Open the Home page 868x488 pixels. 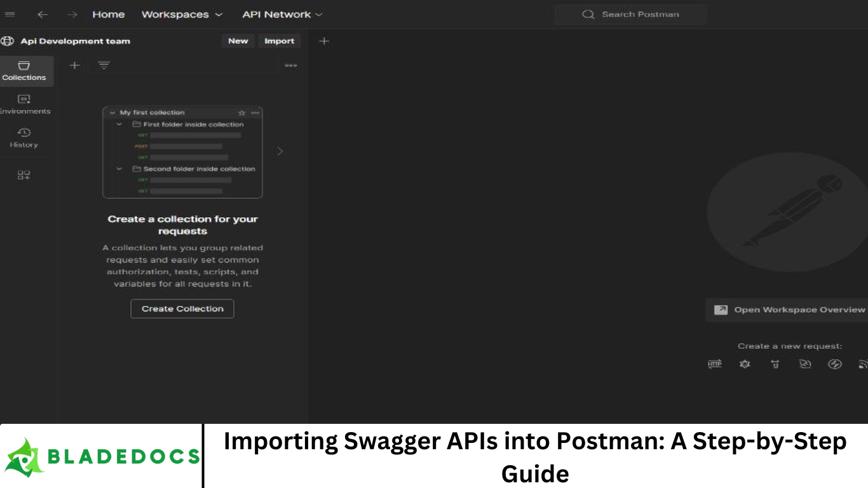(109, 14)
